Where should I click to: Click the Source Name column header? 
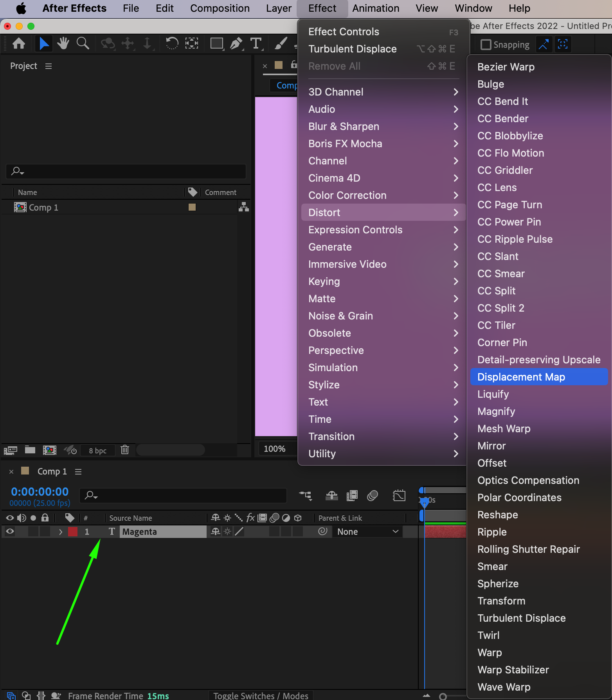[x=131, y=518]
